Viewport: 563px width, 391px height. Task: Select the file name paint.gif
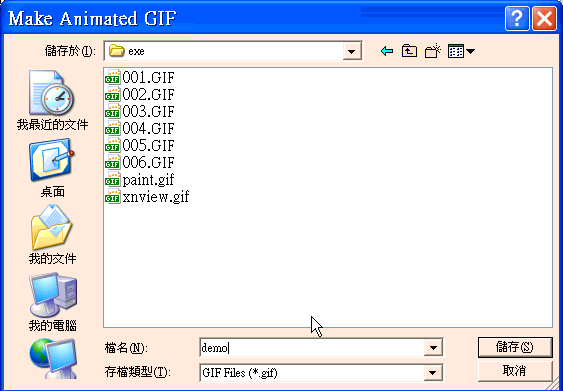(148, 180)
